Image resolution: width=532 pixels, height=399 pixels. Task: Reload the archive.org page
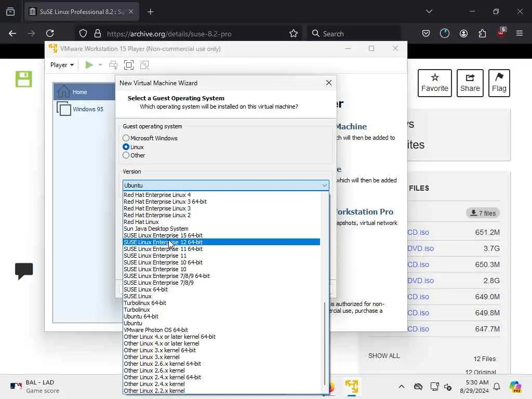[x=50, y=33]
